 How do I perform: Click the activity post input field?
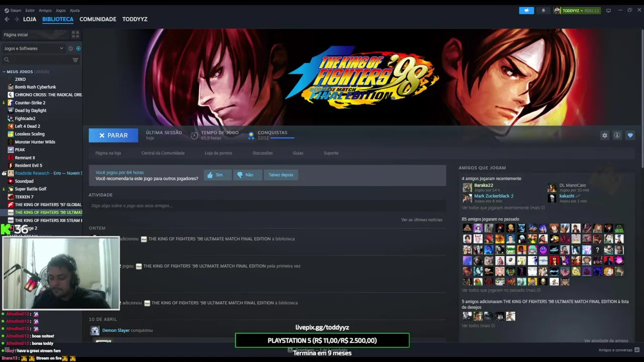(267, 206)
